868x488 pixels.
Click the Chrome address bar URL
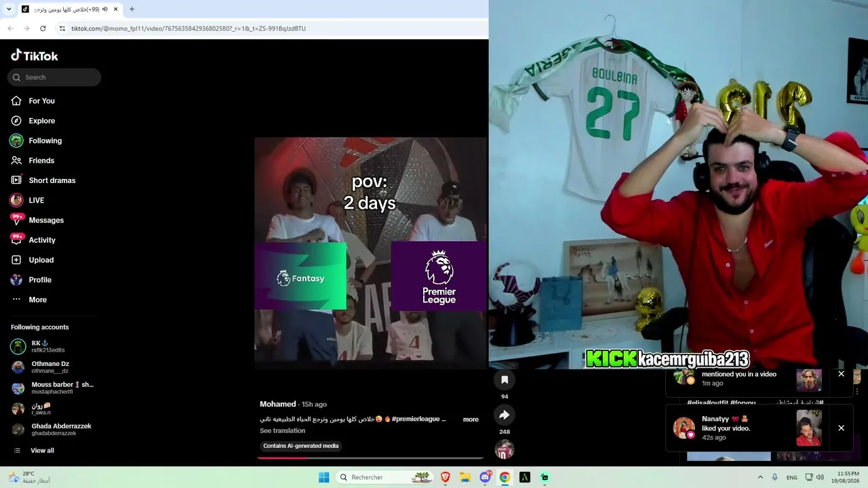coord(189,28)
